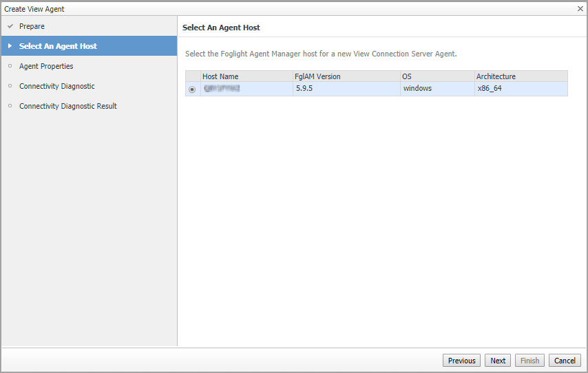Click bullet icon next to Connectivity Diagnostic
Screen dimensions: 588x373
tap(10, 86)
